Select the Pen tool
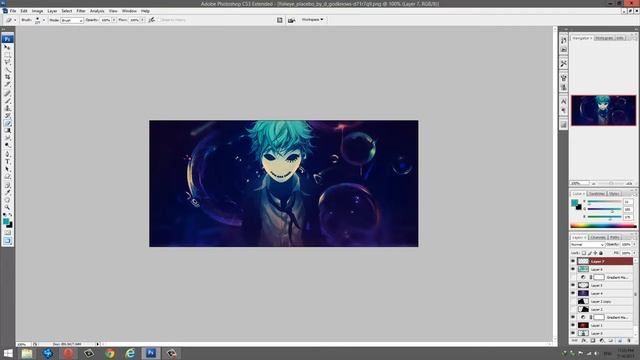Screen dimensions: 640x360 tap(7, 154)
